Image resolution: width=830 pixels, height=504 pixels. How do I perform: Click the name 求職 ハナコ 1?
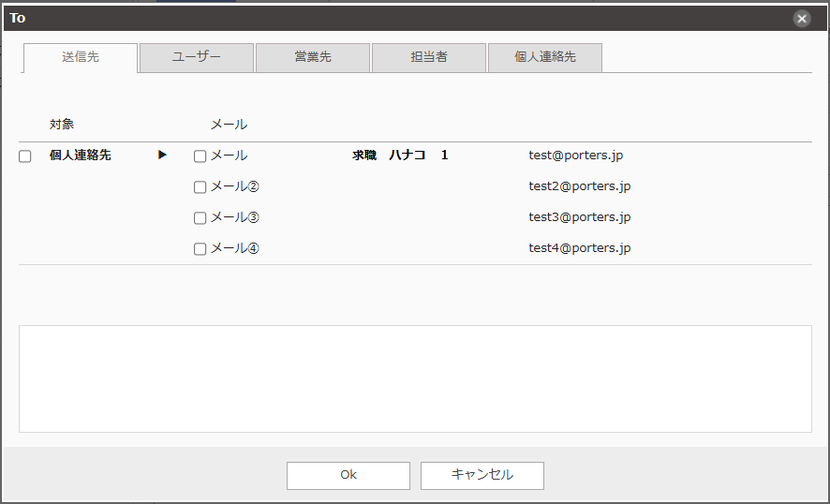pyautogui.click(x=400, y=156)
